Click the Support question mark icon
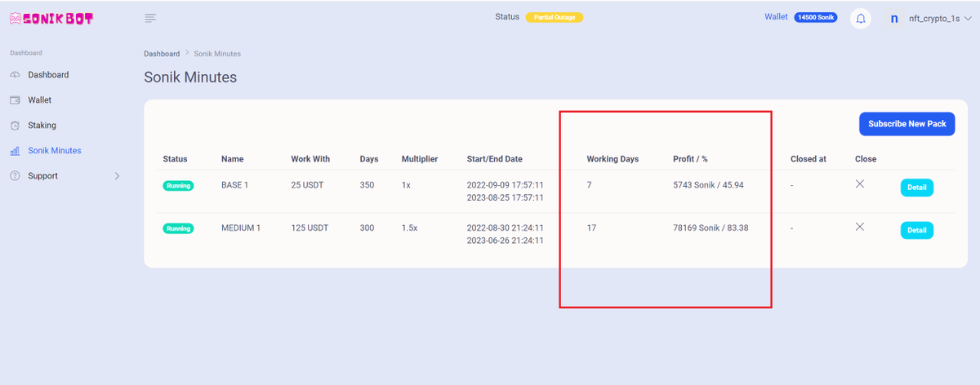Viewport: 980px width, 385px height. pyautogui.click(x=16, y=176)
